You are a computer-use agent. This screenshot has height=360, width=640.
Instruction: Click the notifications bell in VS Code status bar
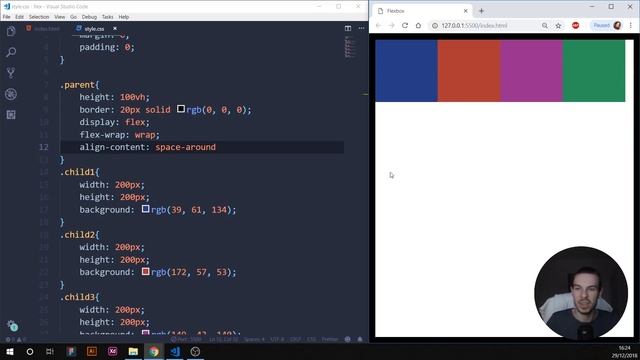pos(360,339)
